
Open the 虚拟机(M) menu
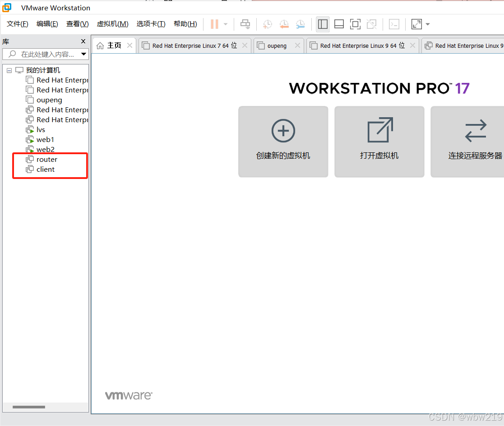tap(112, 24)
